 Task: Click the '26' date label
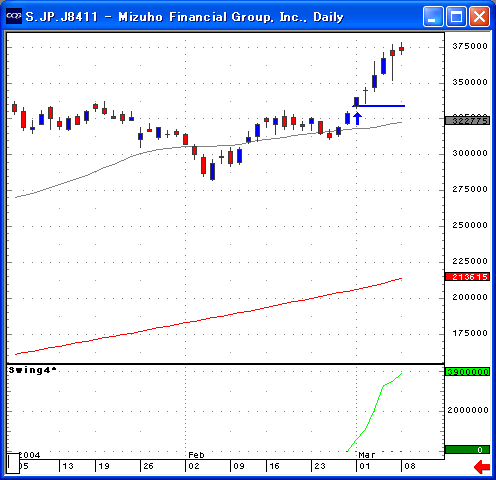(x=148, y=466)
